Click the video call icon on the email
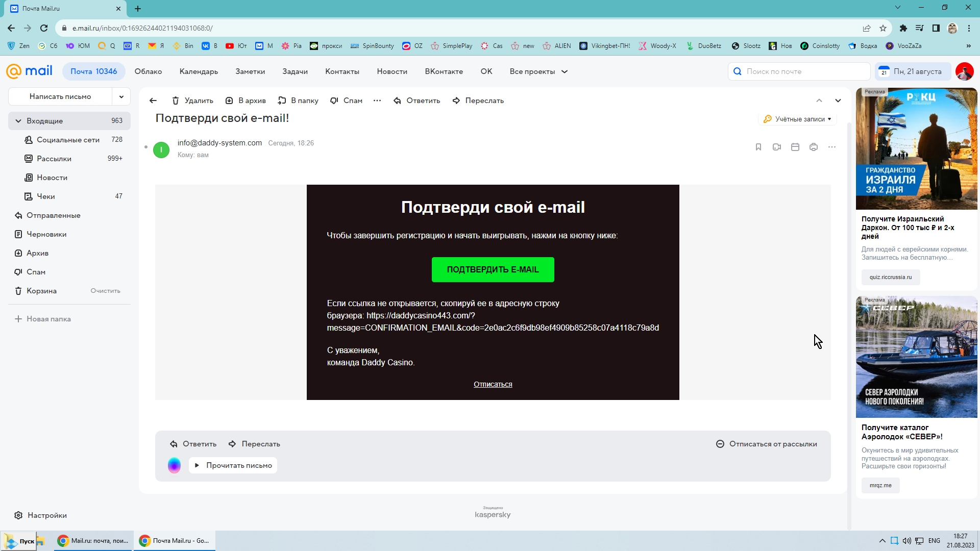Viewport: 980px width, 551px height. click(777, 147)
